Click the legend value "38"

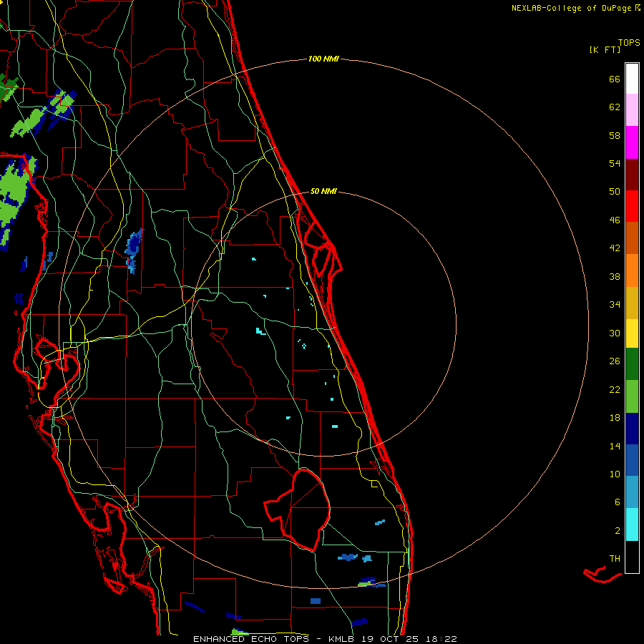(615, 276)
